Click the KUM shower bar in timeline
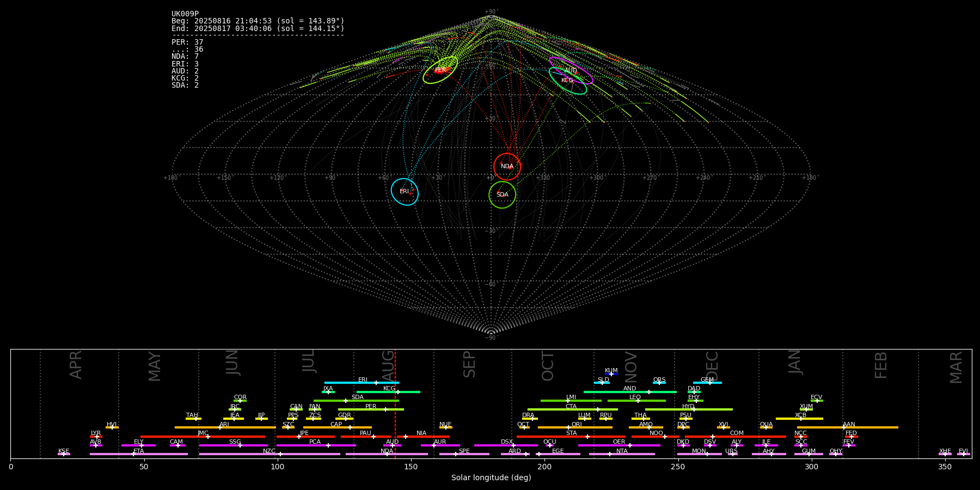The height and width of the screenshot is (490, 980). coord(611,374)
